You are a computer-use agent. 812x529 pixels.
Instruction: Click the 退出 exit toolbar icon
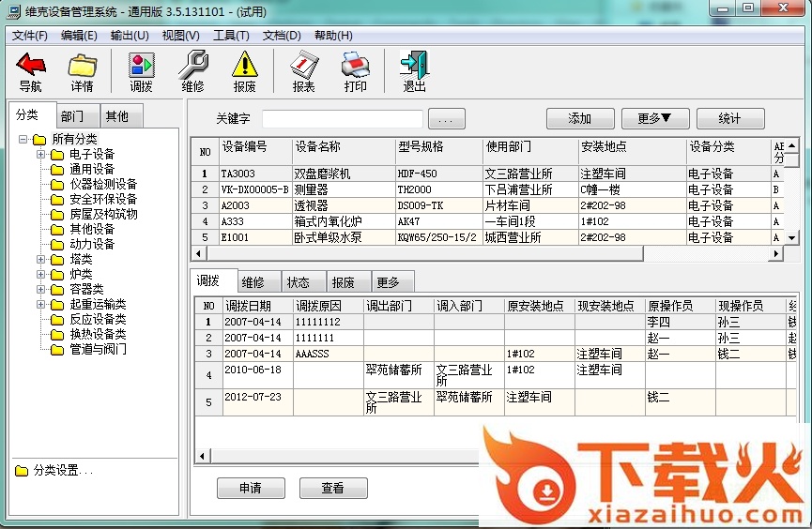point(414,66)
